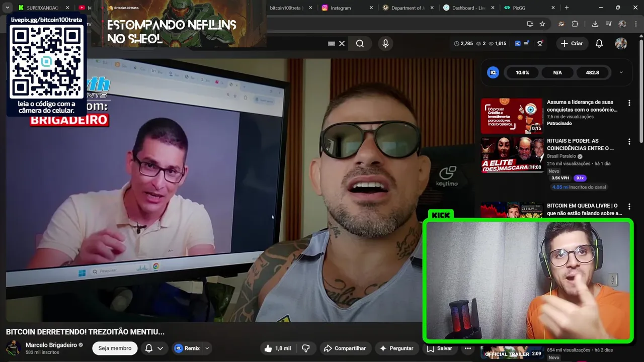The height and width of the screenshot is (362, 644).
Task: Open options menu for BITCOIN EM QUEDA LIVRE
Action: click(629, 207)
